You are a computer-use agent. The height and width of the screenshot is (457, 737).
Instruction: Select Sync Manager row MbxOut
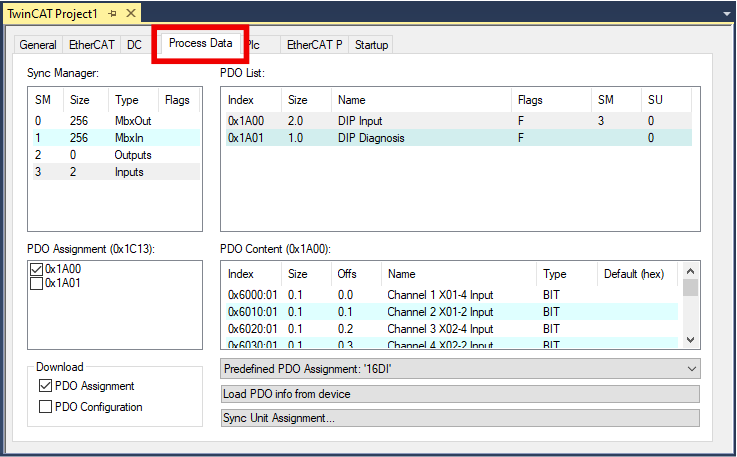[116, 121]
